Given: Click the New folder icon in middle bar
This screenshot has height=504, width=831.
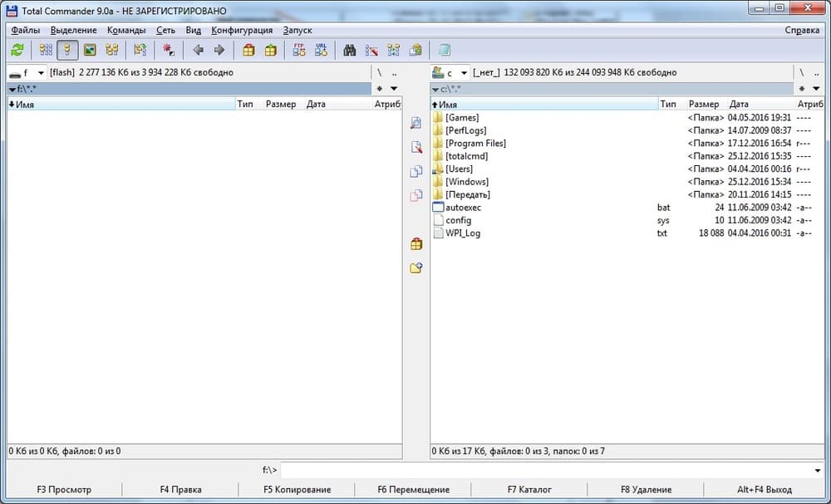Looking at the screenshot, I should (416, 268).
